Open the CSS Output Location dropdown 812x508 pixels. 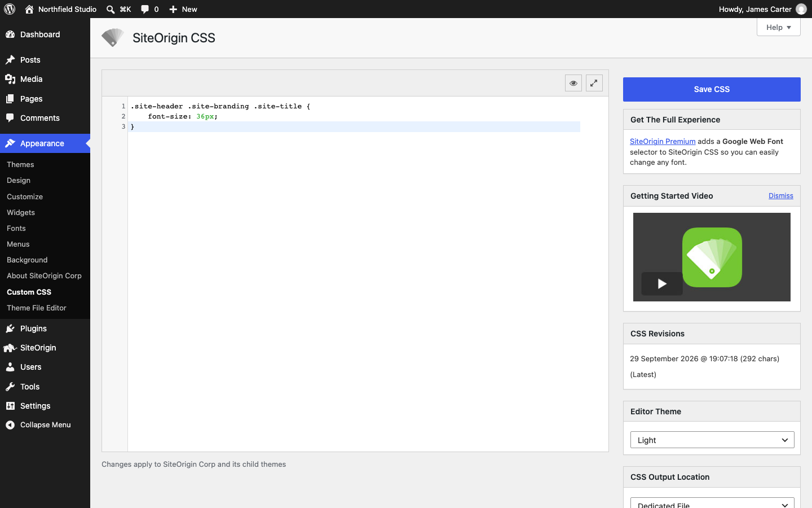712,503
